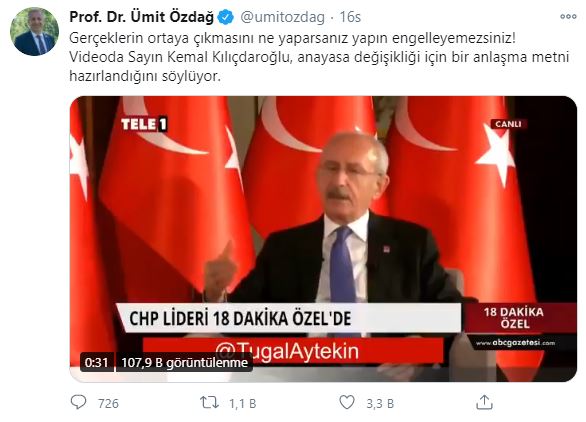
Task: Open Ümit Özdağ's profile avatar
Action: (x=34, y=31)
